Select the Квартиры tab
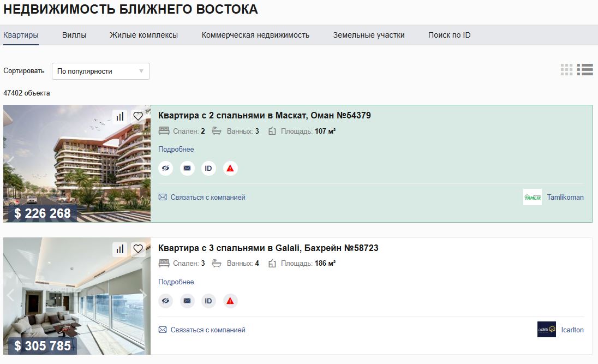The width and height of the screenshot is (598, 364). tap(21, 35)
